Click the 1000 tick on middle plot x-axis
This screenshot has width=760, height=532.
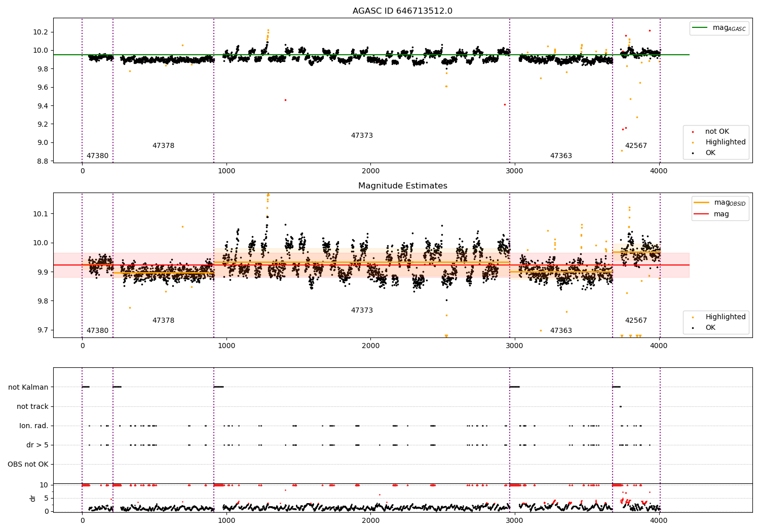pos(226,346)
